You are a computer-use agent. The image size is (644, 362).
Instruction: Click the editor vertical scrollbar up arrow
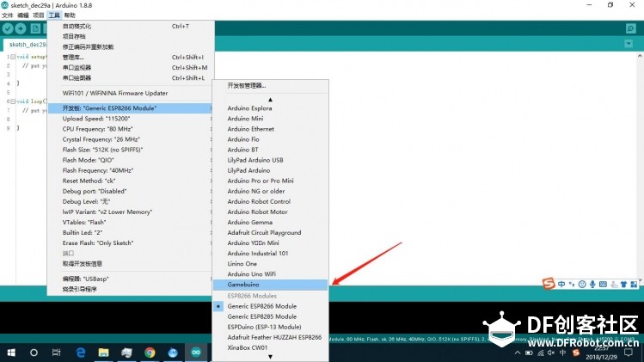pyautogui.click(x=640, y=56)
